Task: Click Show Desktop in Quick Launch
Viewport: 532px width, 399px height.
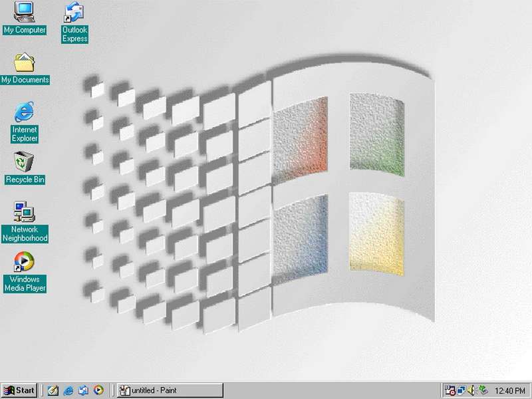Action: tap(53, 390)
